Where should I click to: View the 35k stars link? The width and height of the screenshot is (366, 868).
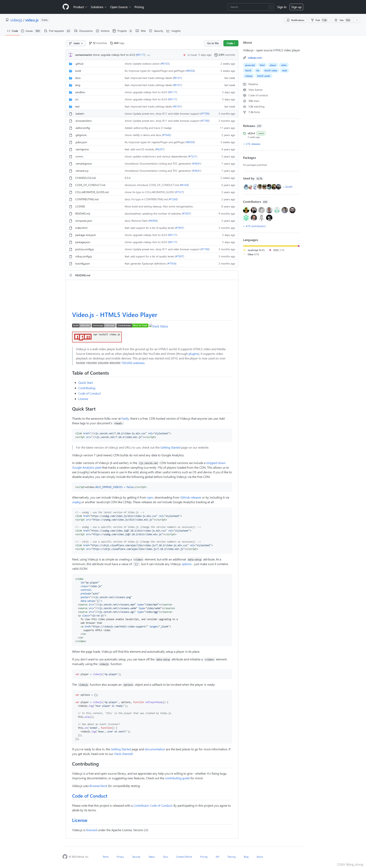pyautogui.click(x=251, y=101)
